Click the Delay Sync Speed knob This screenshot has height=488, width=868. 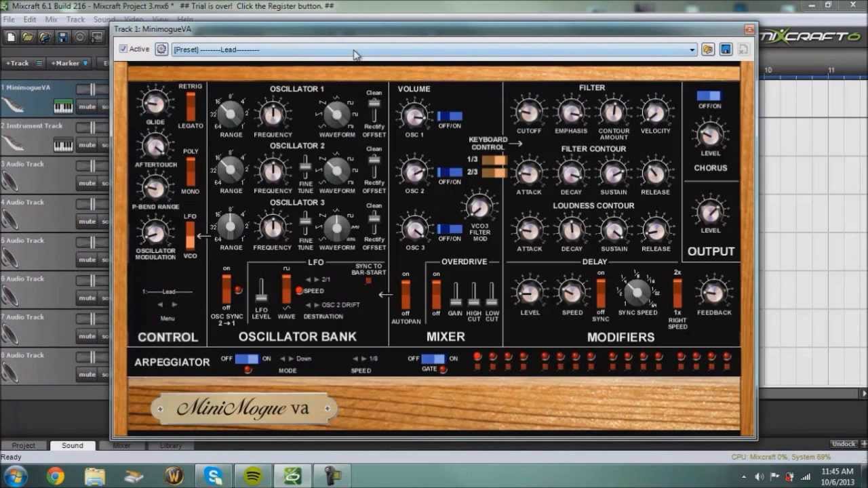coord(637,292)
